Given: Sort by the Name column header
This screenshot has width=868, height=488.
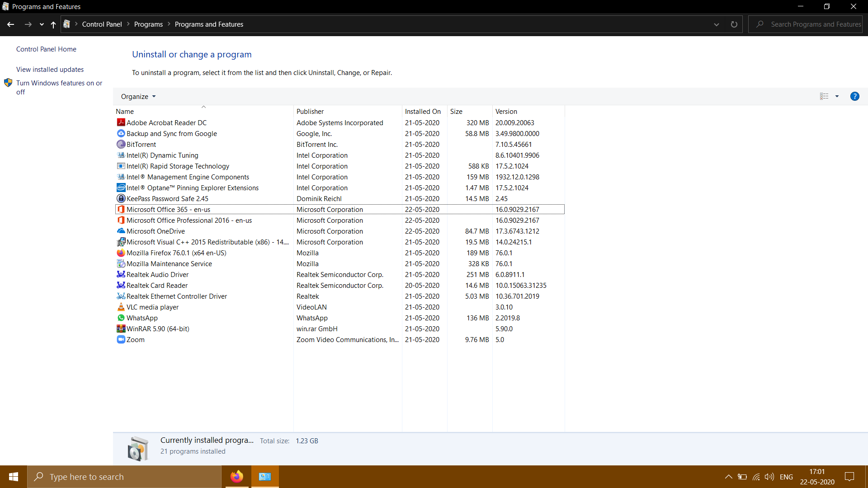Looking at the screenshot, I should click(x=203, y=111).
